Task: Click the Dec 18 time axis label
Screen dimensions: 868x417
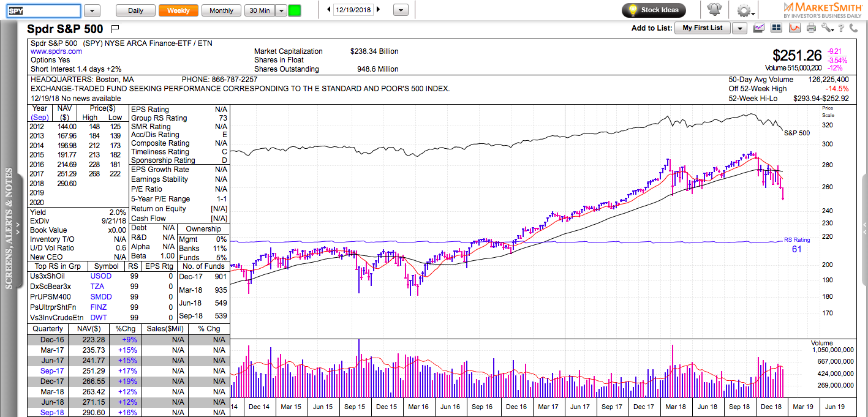Action: (771, 407)
